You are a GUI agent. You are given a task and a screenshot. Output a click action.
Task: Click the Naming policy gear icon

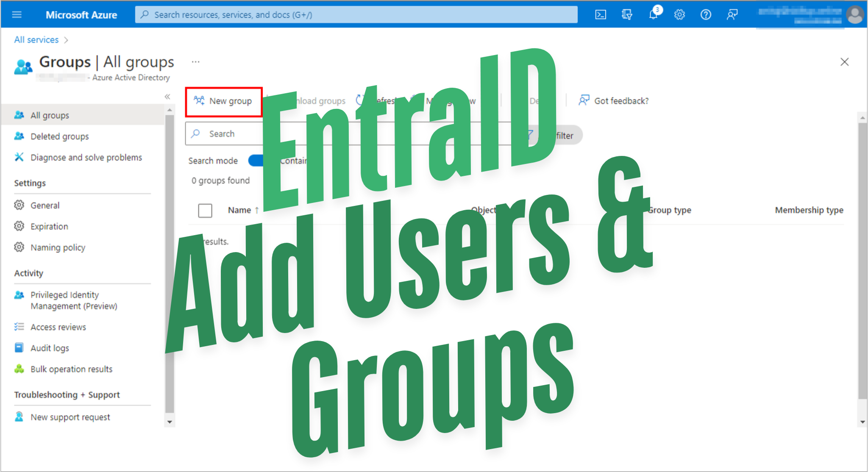(x=19, y=247)
